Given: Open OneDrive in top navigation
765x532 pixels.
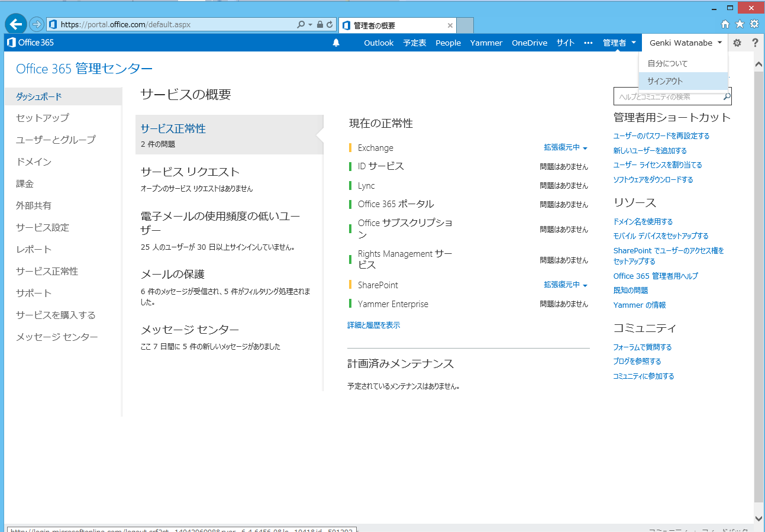Looking at the screenshot, I should click(530, 43).
